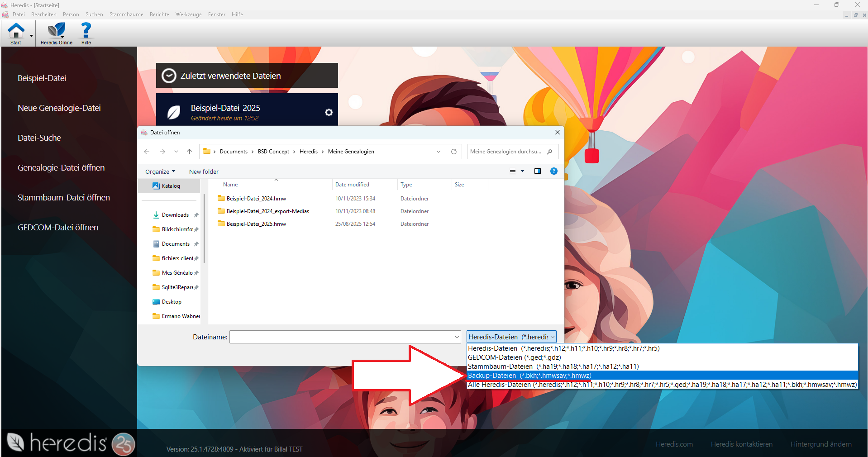This screenshot has width=868, height=457.
Task: Click the Start home icon
Action: (16, 31)
